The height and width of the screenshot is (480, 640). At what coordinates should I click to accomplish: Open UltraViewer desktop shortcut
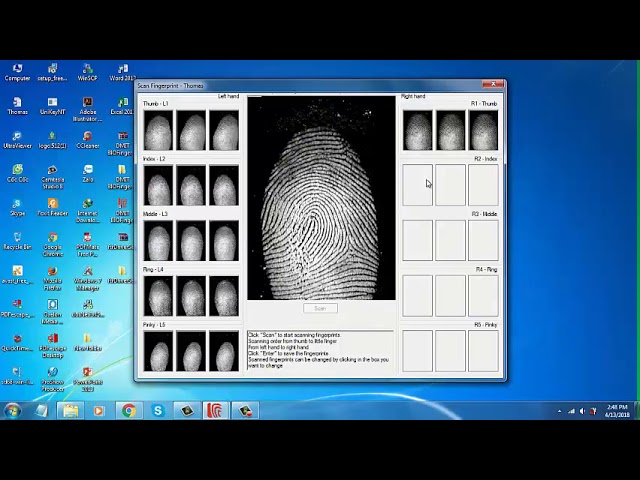pos(17,140)
